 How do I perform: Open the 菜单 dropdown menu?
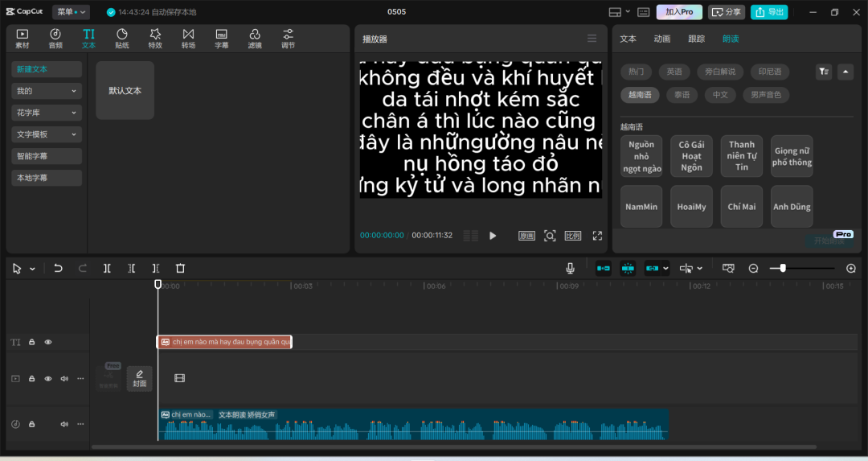[x=71, y=12]
